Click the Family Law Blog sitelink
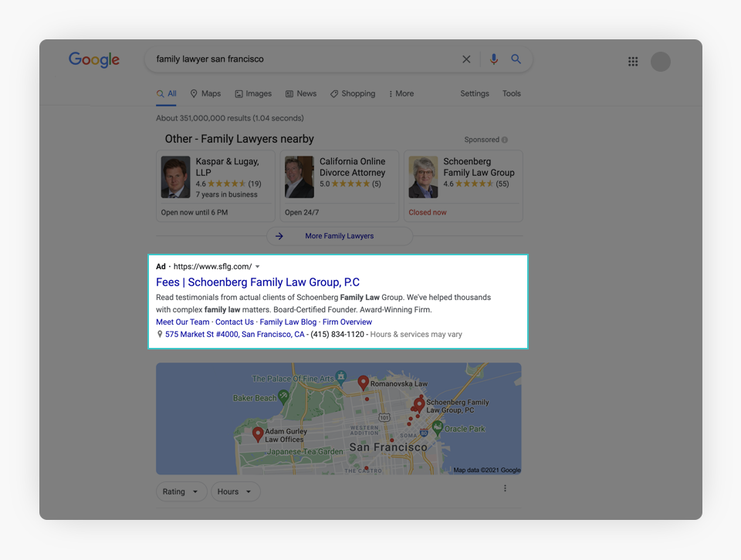 coord(288,322)
